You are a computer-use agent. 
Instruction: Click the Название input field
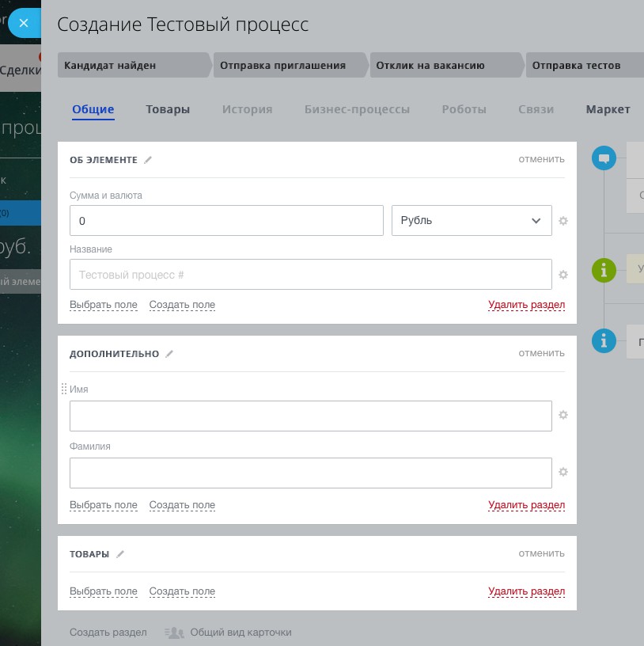pyautogui.click(x=310, y=275)
